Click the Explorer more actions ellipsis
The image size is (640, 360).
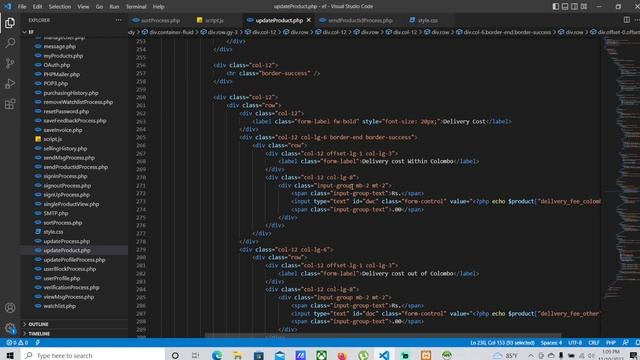point(118,20)
